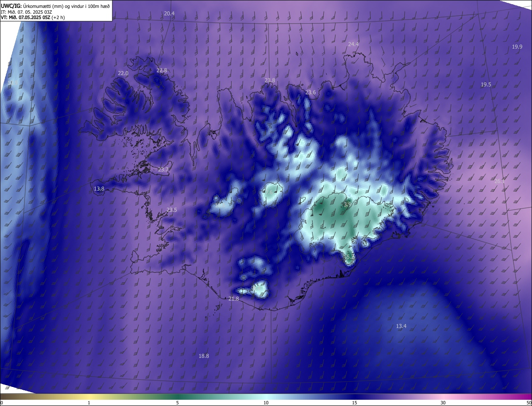The width and height of the screenshot is (532, 406).
Task: Click the color bar tick label 5
Action: pos(177,403)
